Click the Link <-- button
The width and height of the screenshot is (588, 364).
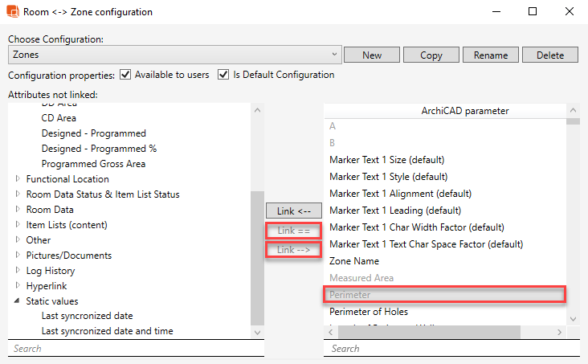point(293,211)
